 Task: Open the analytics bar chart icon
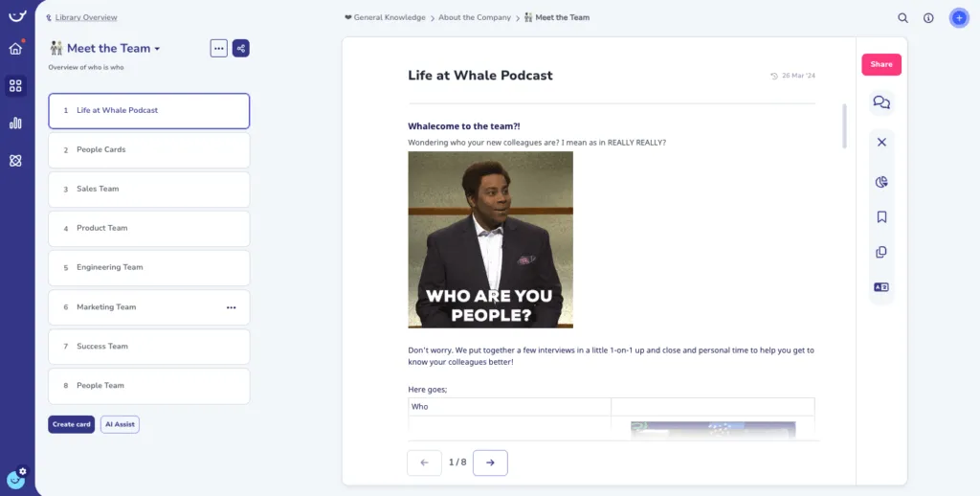coord(15,124)
